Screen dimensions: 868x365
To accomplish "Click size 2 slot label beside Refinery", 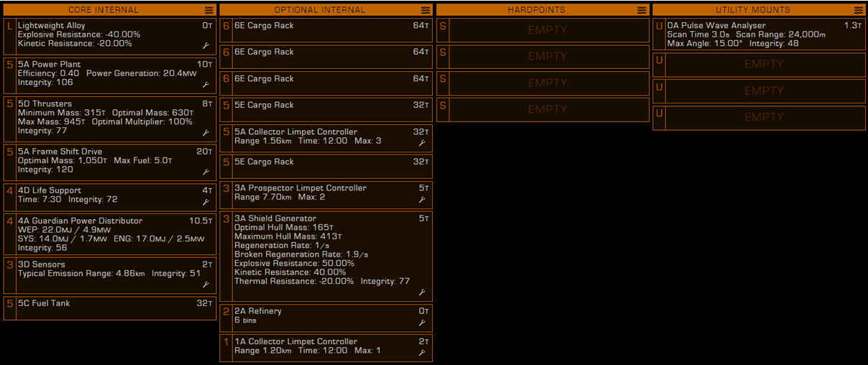I will (x=227, y=312).
